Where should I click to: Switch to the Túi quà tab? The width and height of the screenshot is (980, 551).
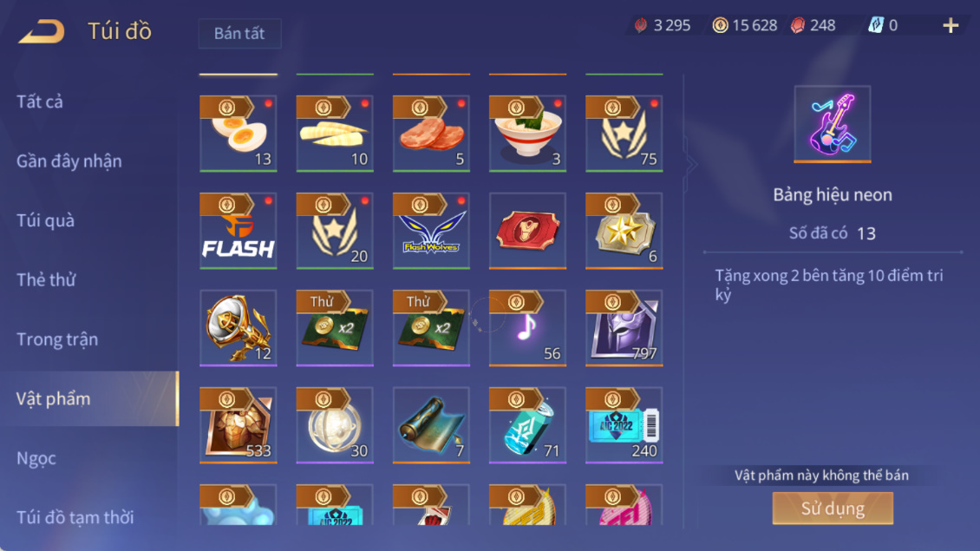(x=45, y=220)
